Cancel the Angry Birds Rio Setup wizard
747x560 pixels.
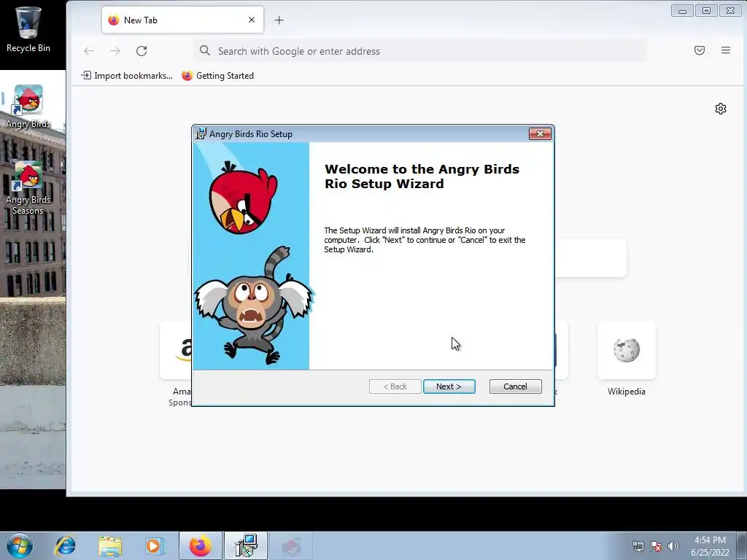515,386
